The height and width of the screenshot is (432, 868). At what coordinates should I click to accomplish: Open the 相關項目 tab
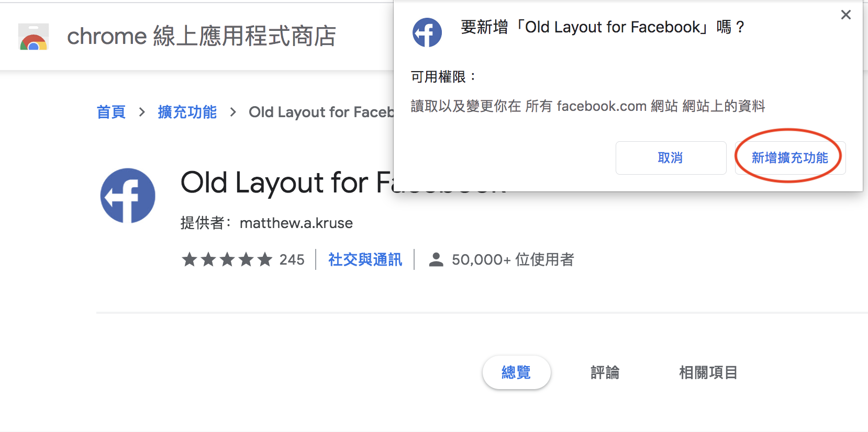(708, 372)
